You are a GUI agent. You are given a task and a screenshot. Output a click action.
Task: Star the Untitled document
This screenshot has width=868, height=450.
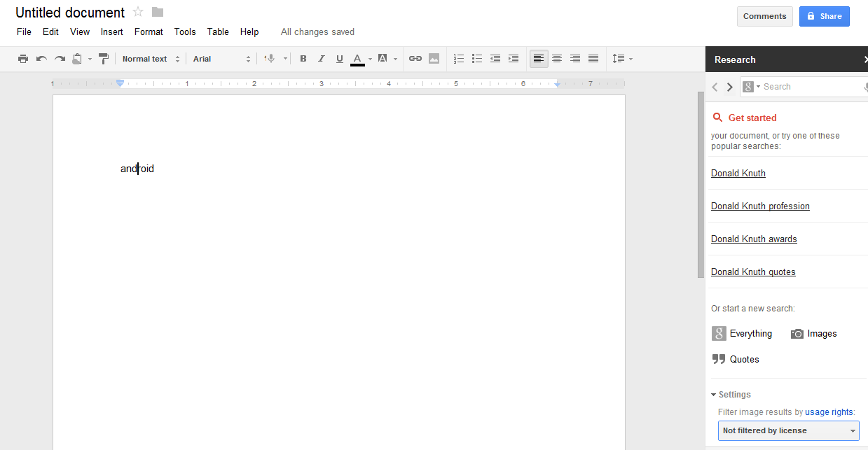(138, 12)
